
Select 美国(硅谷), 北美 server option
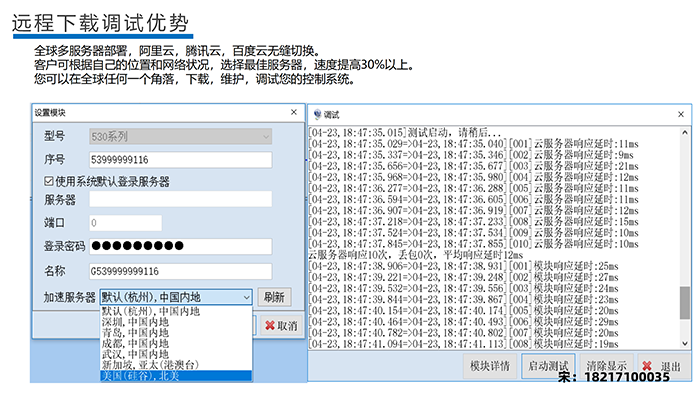(x=176, y=376)
